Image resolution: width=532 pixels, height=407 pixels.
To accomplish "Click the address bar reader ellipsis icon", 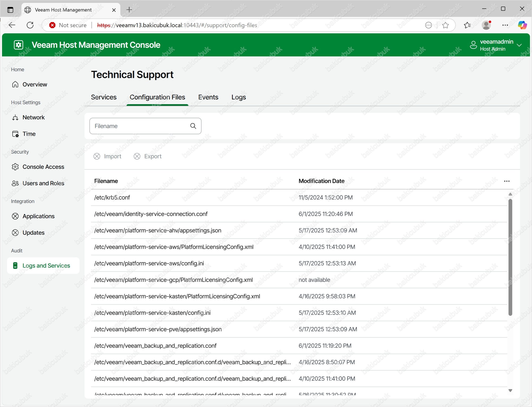I will click(429, 25).
